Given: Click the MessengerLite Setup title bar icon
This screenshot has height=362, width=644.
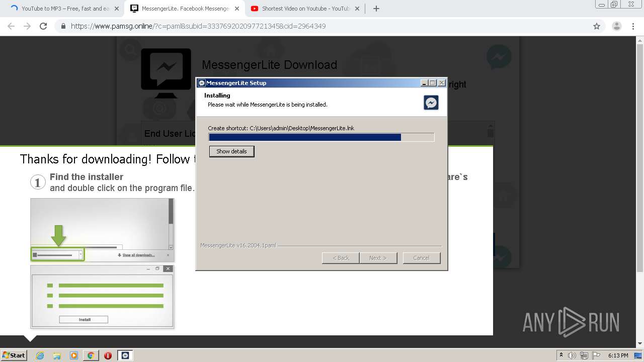Looking at the screenshot, I should point(202,83).
